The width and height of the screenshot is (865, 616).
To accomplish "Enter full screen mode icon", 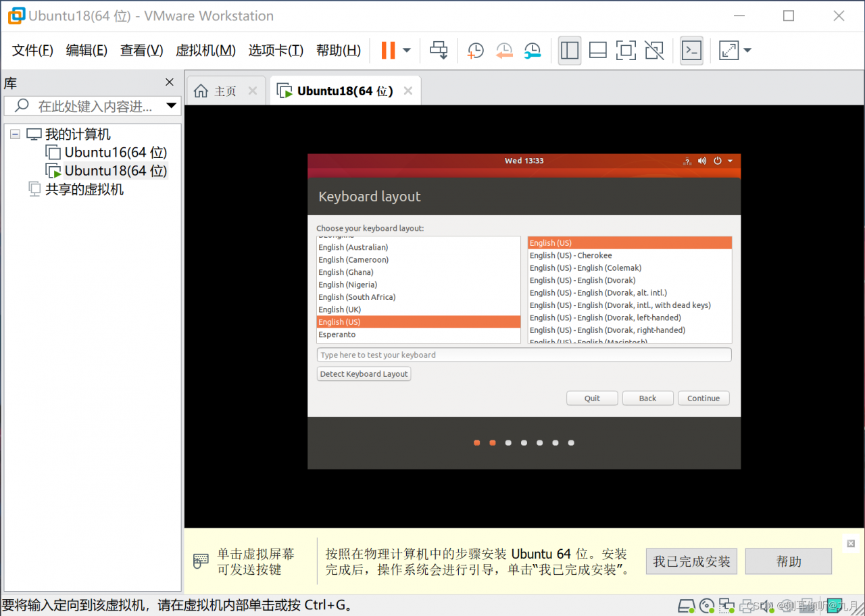I will tap(626, 50).
